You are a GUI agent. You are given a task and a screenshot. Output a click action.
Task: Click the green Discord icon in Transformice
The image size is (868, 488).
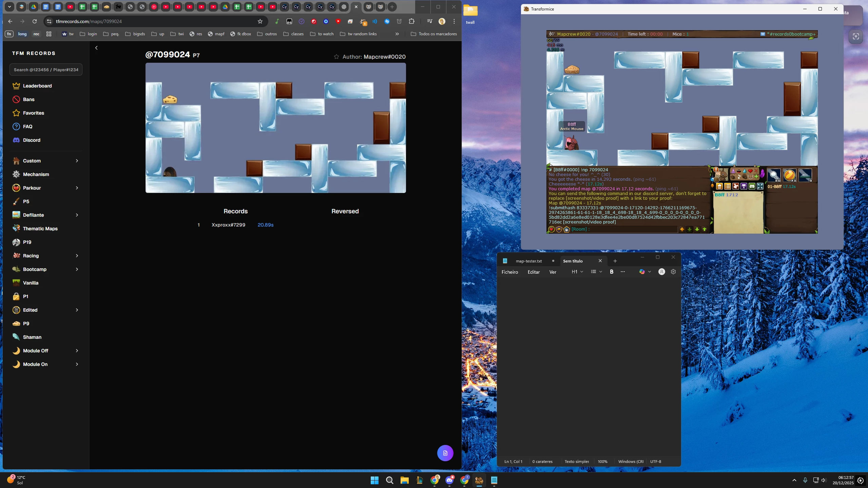752,186
